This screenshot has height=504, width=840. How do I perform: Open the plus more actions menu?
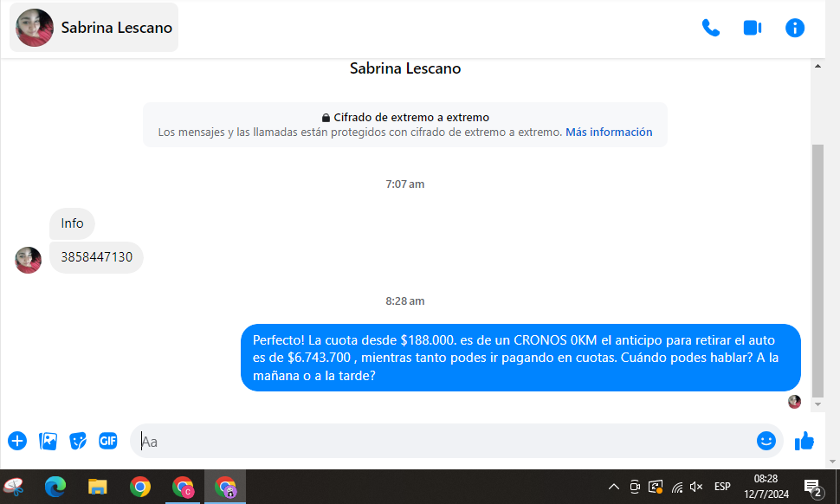pyautogui.click(x=17, y=441)
